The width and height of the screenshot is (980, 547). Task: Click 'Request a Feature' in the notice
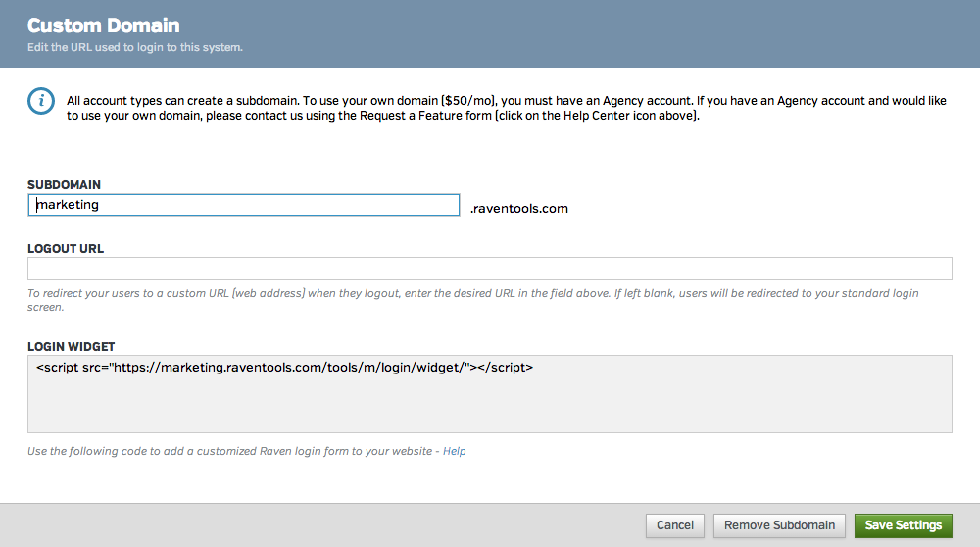point(427,116)
